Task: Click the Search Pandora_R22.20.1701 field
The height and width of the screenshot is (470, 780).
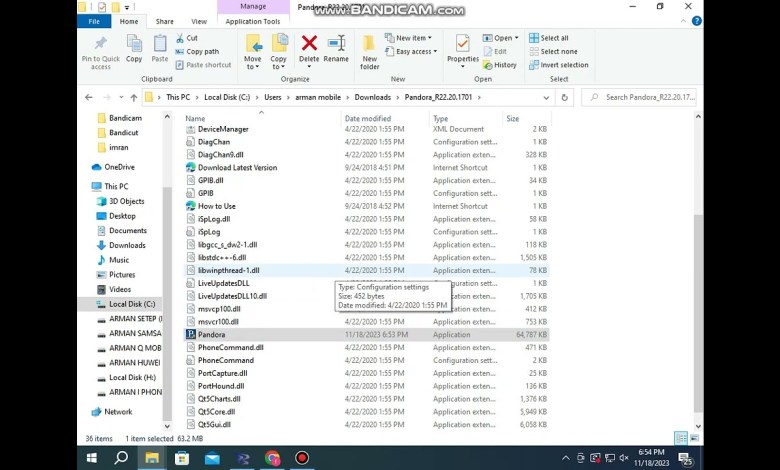Action: point(639,97)
